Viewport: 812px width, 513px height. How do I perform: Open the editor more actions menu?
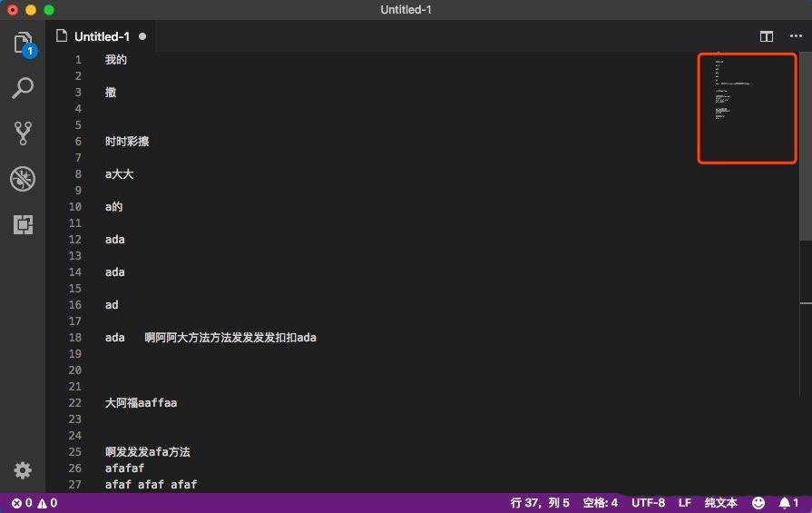coord(796,35)
